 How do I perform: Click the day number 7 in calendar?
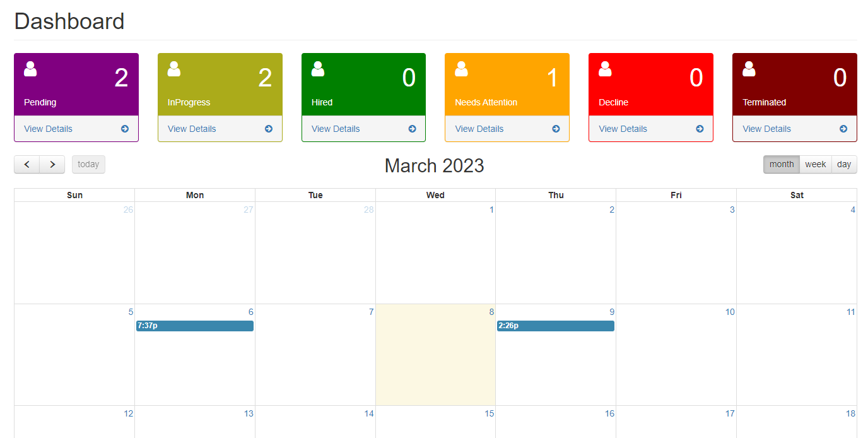[x=371, y=312]
